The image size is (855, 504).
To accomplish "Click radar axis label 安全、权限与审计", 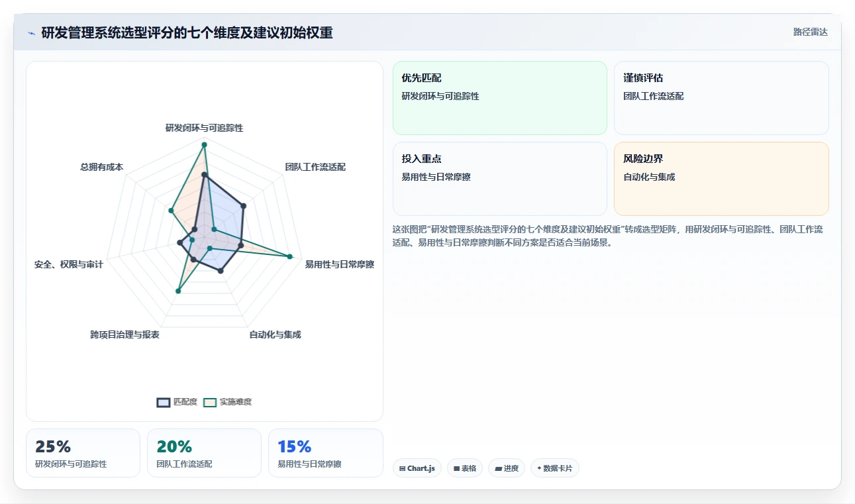I will pos(69,264).
